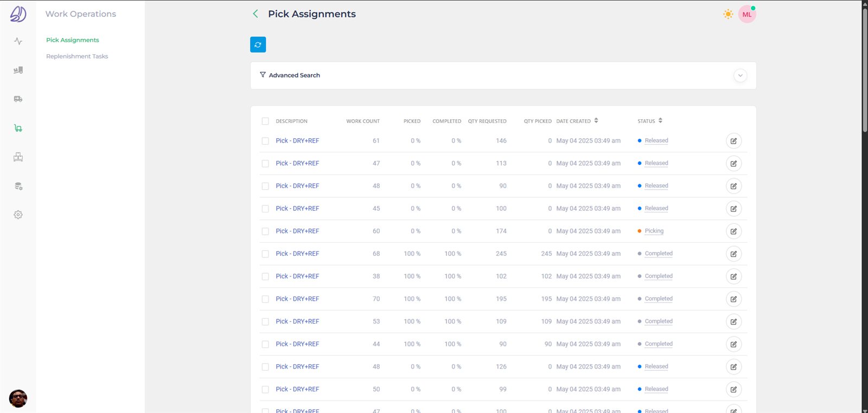Check the row with work count 70

tap(265, 299)
